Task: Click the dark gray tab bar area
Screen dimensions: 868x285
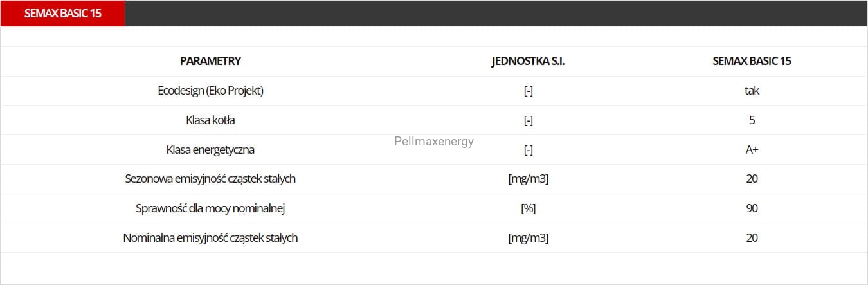Action: click(x=496, y=14)
